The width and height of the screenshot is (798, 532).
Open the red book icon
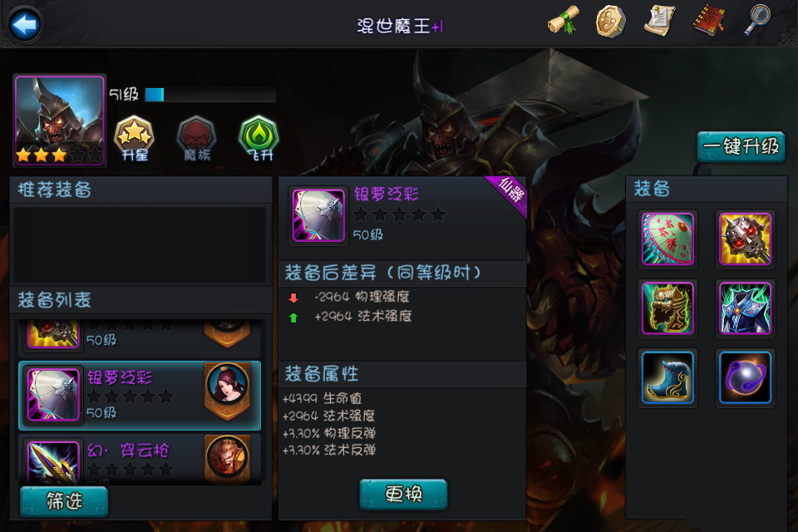click(708, 21)
